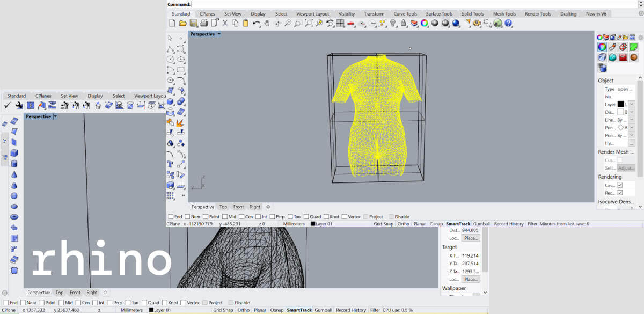Toggle the Cen osnap checkbox in front window
The image size is (644, 314).
point(241,217)
